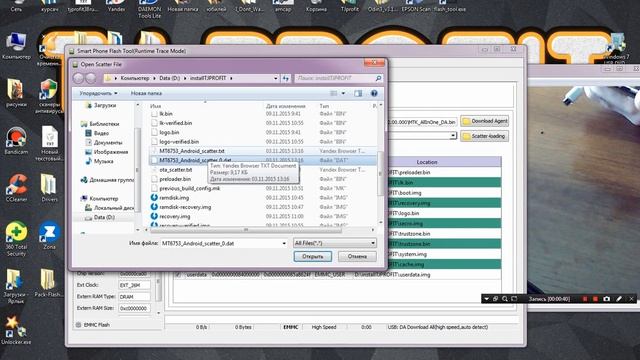Select the CCleaner desktop icon

pos(16,188)
